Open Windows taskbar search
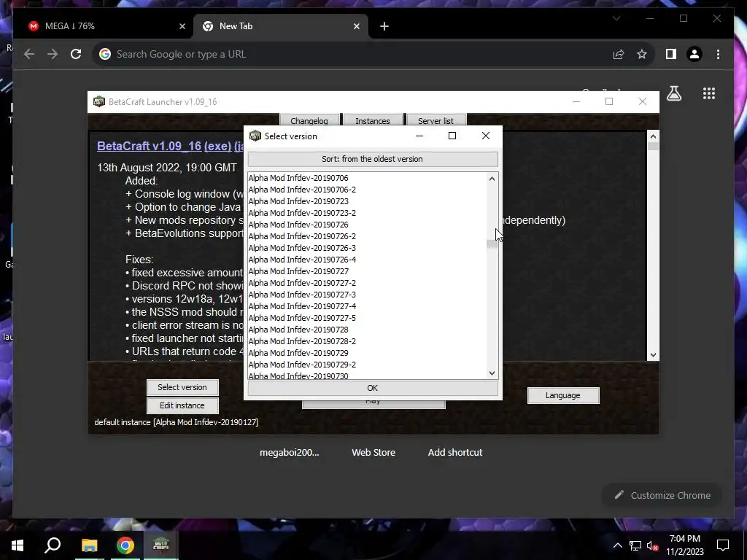 click(x=53, y=545)
